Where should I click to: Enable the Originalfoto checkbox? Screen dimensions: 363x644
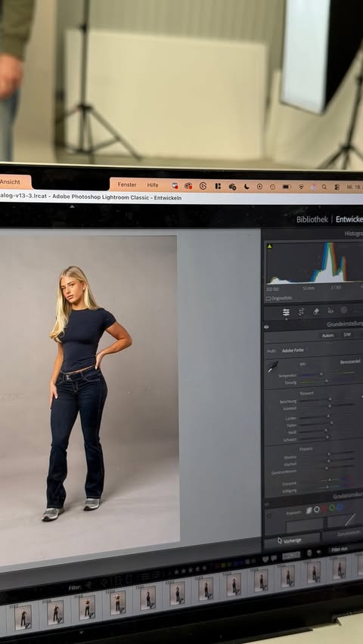pyautogui.click(x=268, y=299)
